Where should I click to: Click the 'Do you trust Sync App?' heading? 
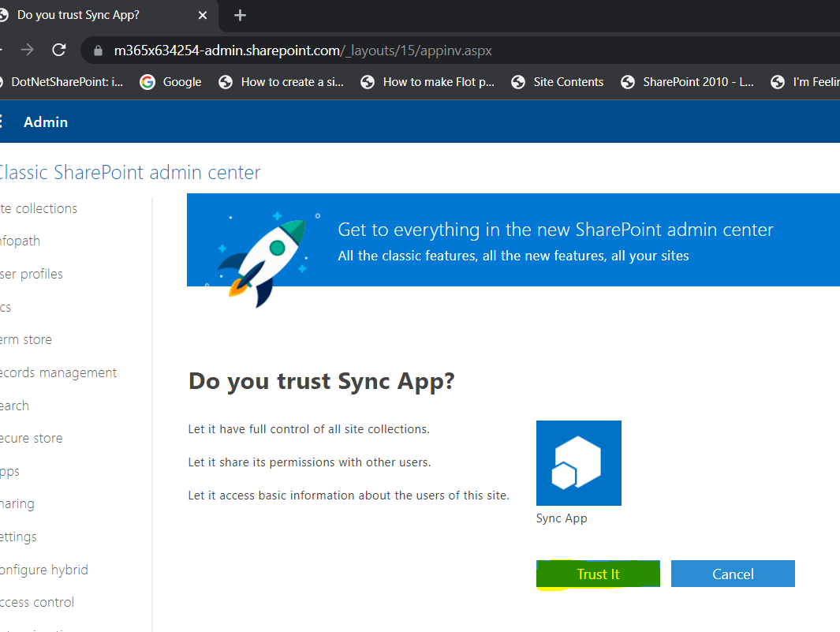[322, 381]
